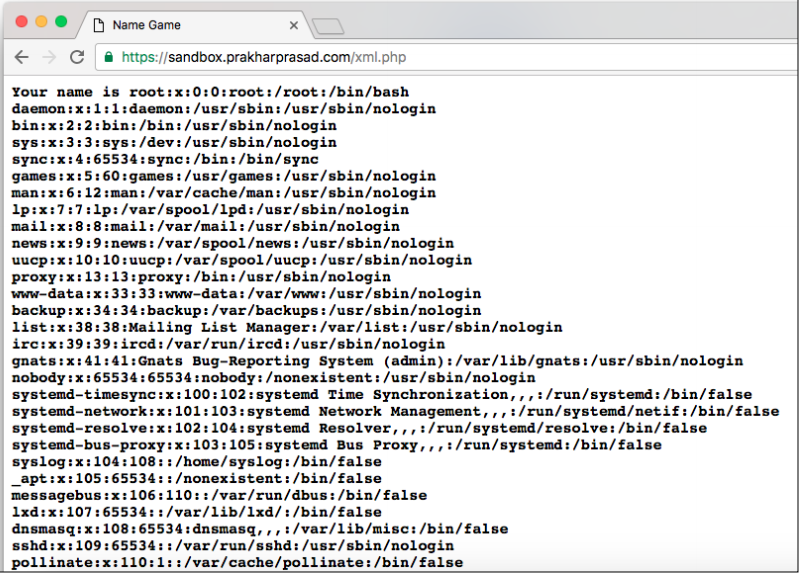The height and width of the screenshot is (573, 799).
Task: Click the 'bin:x:2:2:bin:/bin' line
Action: (174, 126)
